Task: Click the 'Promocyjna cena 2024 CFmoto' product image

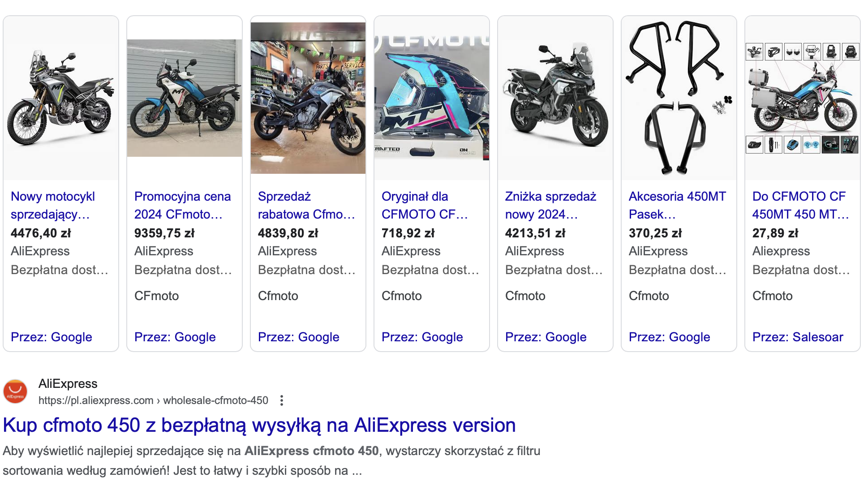Action: click(x=185, y=98)
